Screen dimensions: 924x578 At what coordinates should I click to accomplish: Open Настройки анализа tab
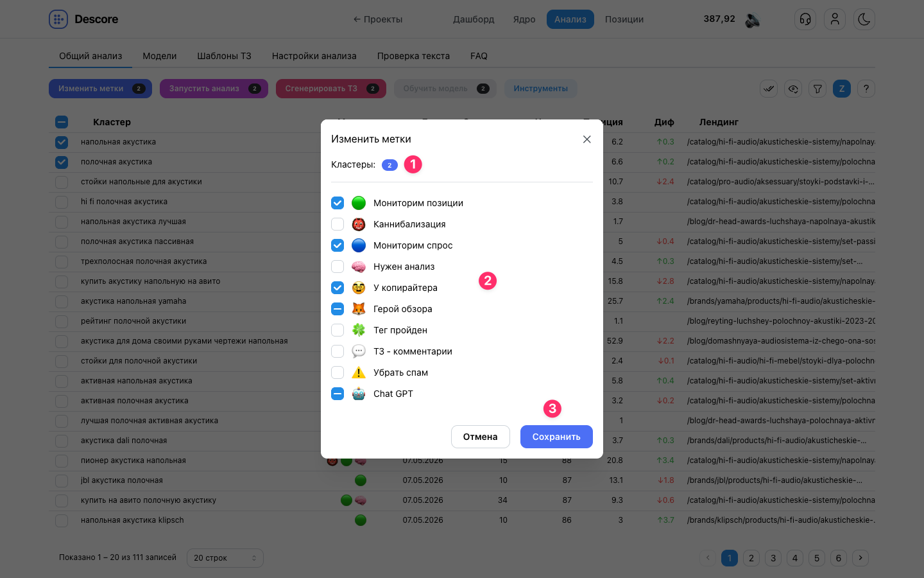click(x=314, y=56)
